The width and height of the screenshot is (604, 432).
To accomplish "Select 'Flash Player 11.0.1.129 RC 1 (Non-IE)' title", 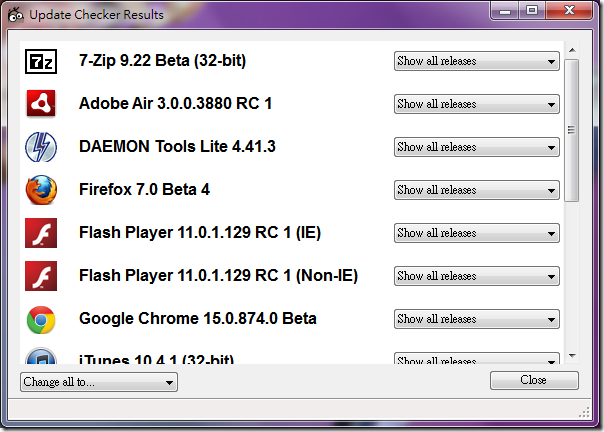I will (218, 276).
